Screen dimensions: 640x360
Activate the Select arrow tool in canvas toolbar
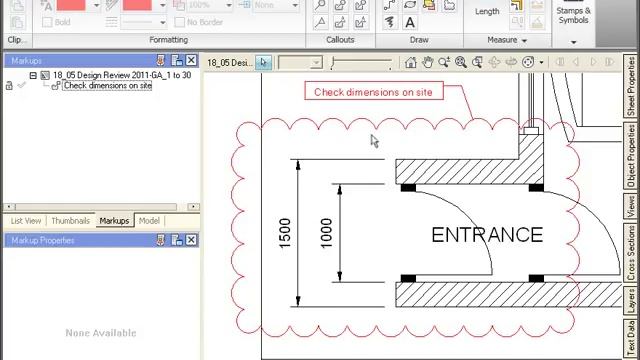tap(264, 62)
